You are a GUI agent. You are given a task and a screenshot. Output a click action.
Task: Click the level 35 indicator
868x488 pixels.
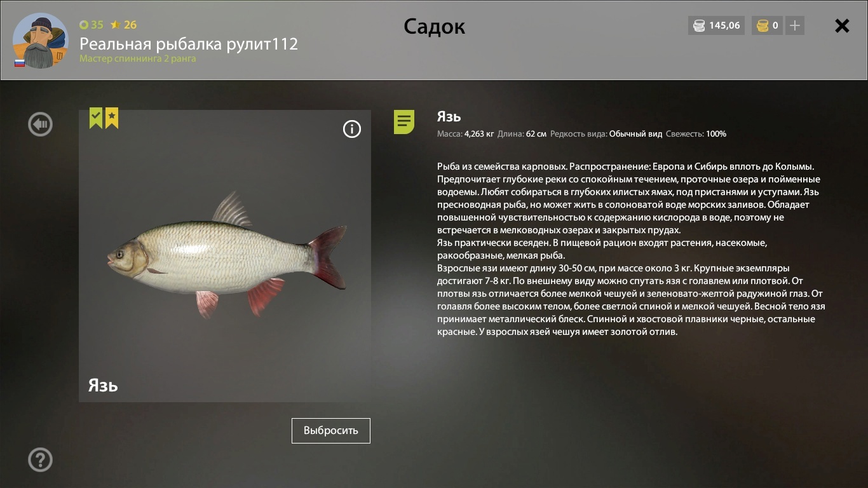pyautogui.click(x=92, y=25)
